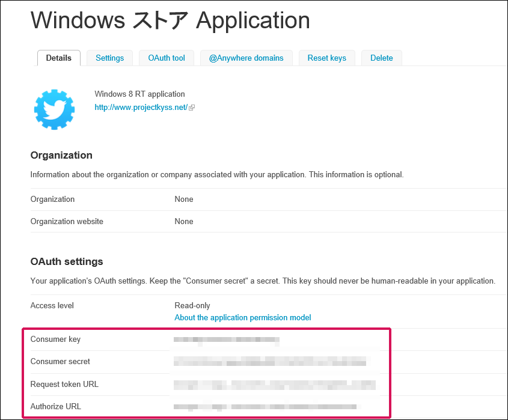Click the Consumer secret label

[60, 361]
